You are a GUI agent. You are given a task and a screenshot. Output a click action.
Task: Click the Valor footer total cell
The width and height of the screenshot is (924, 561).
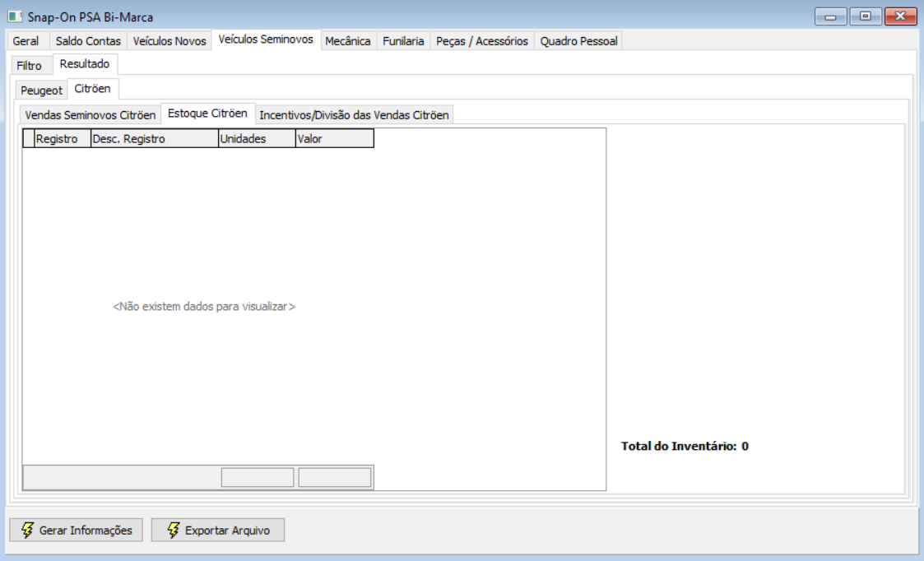point(335,477)
